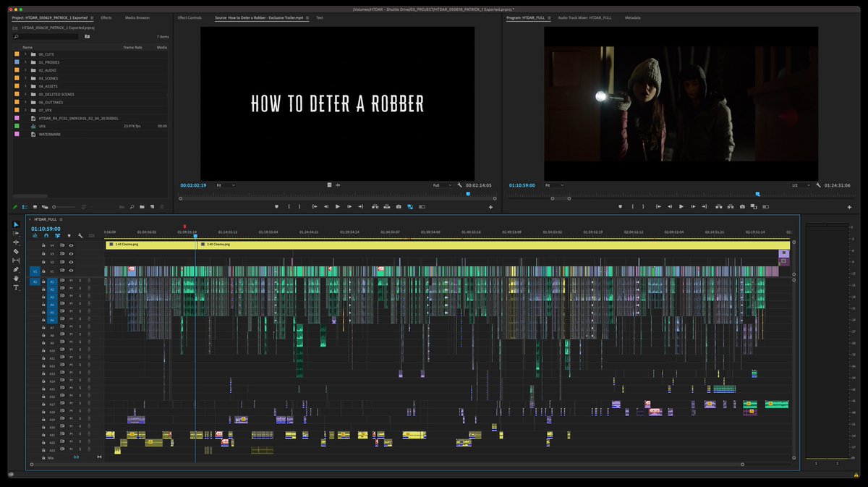Switch Project panel to icon view

tap(35, 207)
